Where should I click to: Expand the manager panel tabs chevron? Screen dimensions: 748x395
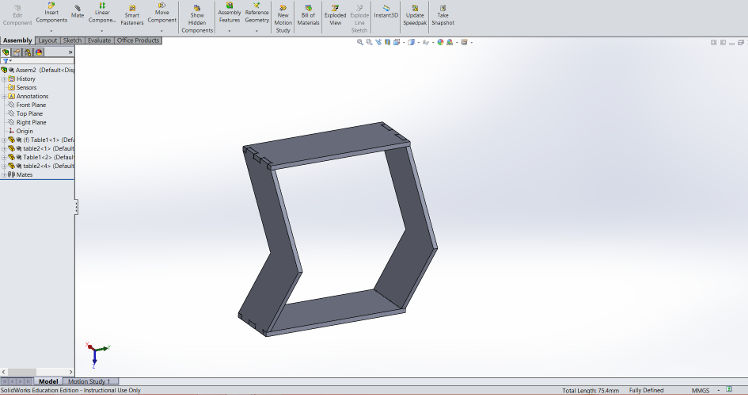pos(70,52)
